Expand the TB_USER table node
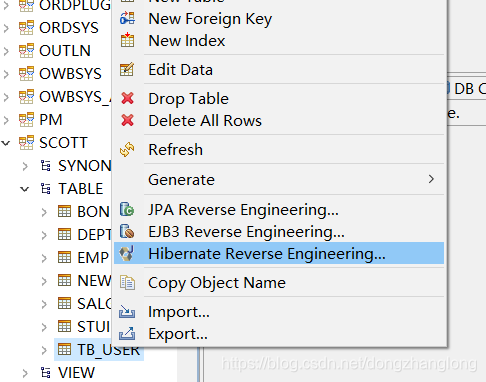This screenshot has width=486, height=382. point(44,350)
